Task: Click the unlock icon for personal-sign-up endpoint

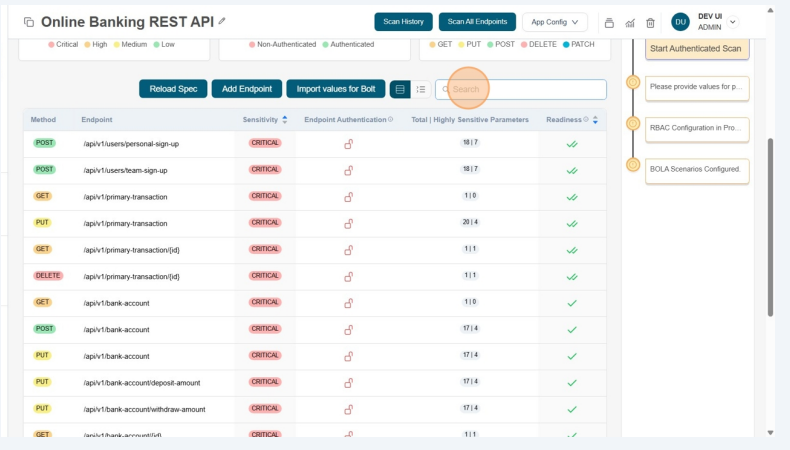Action: point(349,144)
